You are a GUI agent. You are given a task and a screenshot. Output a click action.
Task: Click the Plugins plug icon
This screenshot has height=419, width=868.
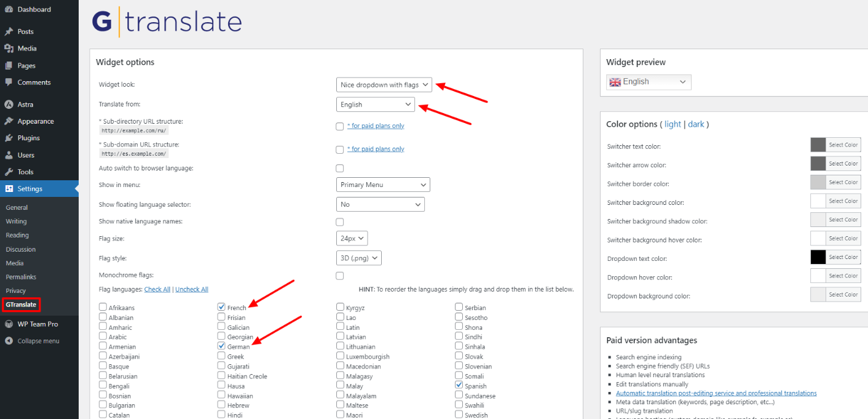[9, 138]
